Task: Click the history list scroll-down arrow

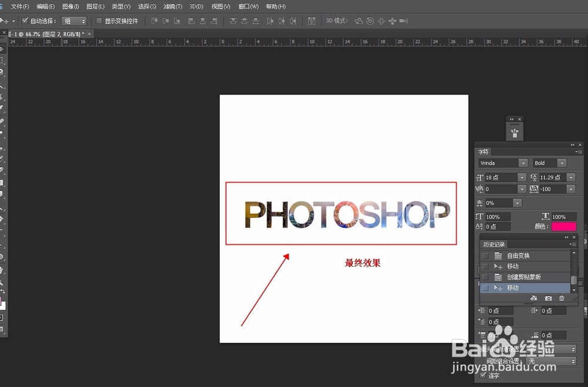Action: click(574, 290)
